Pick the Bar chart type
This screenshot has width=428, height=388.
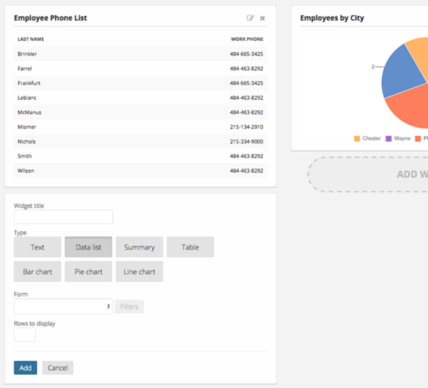(37, 272)
